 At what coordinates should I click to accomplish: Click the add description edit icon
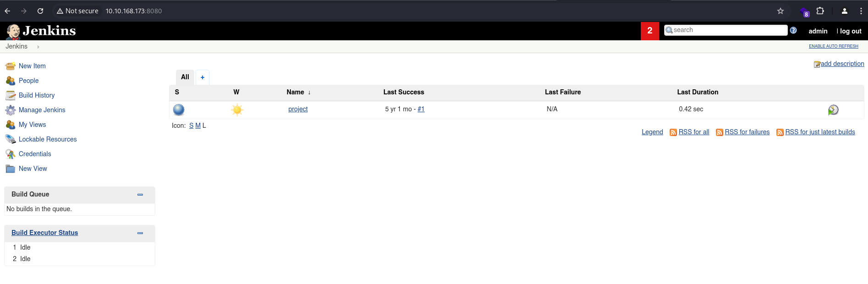pyautogui.click(x=817, y=64)
